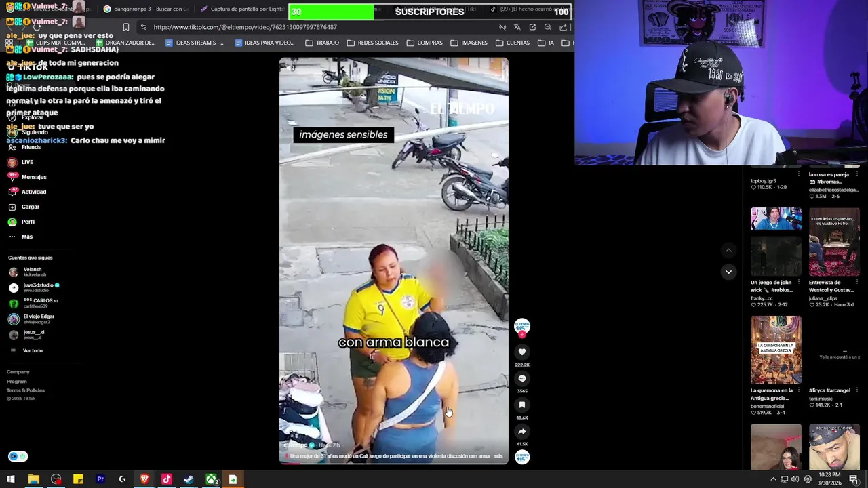Toggle video sound with the speaker icon

[291, 67]
